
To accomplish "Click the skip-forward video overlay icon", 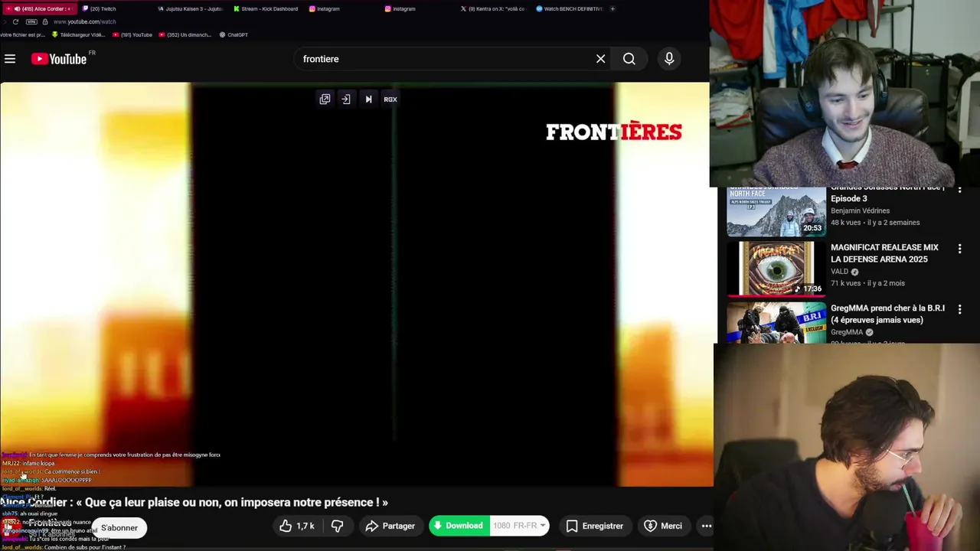I will [368, 99].
